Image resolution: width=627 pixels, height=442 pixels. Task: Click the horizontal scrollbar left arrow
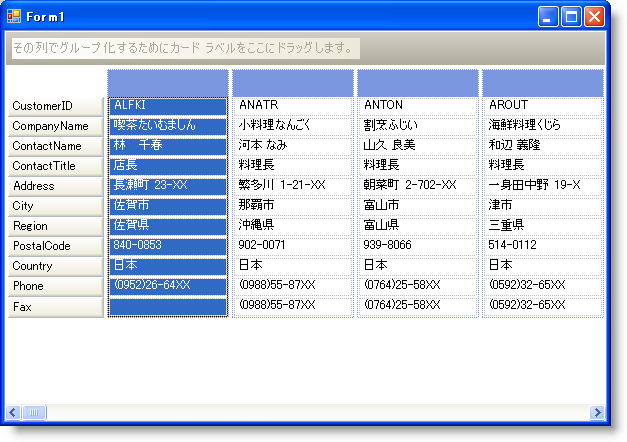coord(12,412)
